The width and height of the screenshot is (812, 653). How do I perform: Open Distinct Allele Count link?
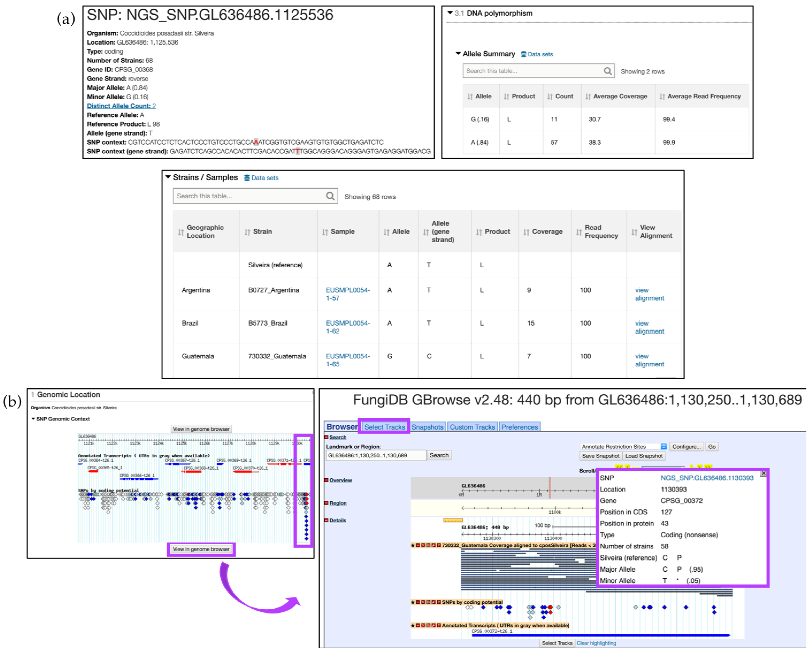pyautogui.click(x=121, y=106)
